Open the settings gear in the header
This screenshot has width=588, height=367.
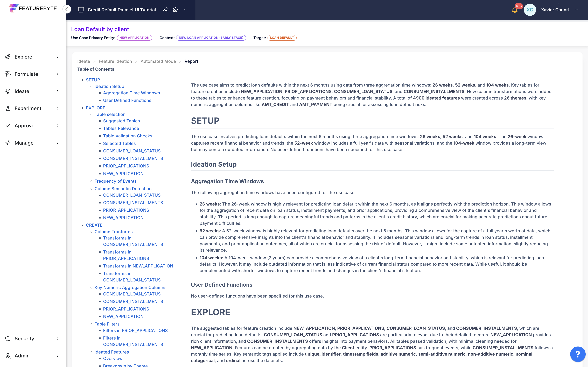(175, 10)
